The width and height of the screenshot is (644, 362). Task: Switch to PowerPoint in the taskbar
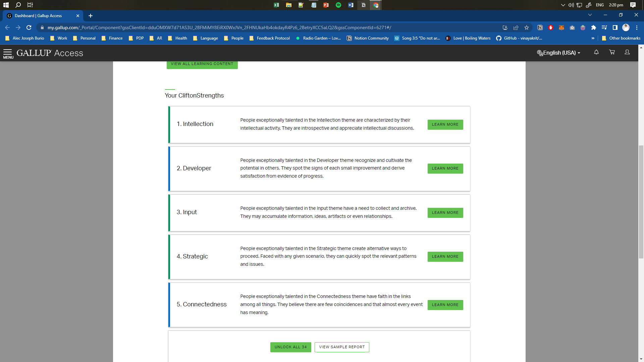point(326,5)
